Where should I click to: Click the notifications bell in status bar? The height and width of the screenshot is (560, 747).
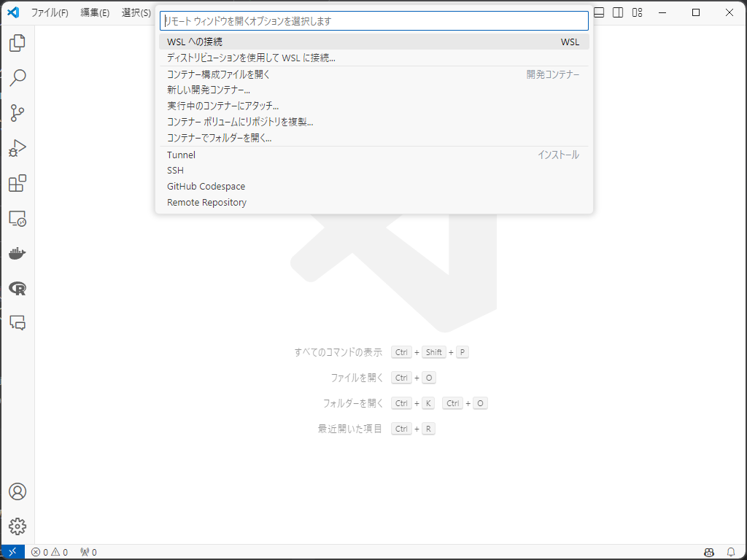tap(731, 552)
